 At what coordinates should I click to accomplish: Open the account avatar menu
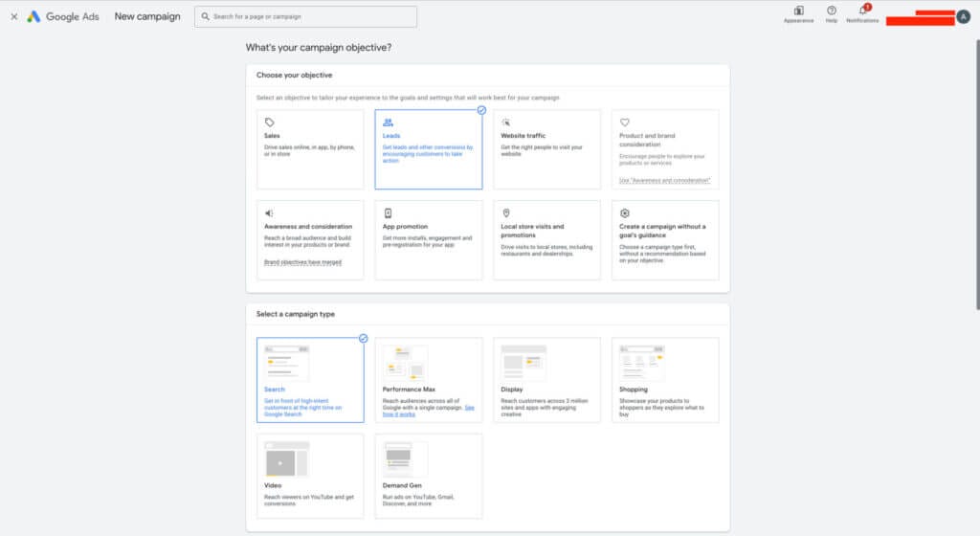point(964,17)
